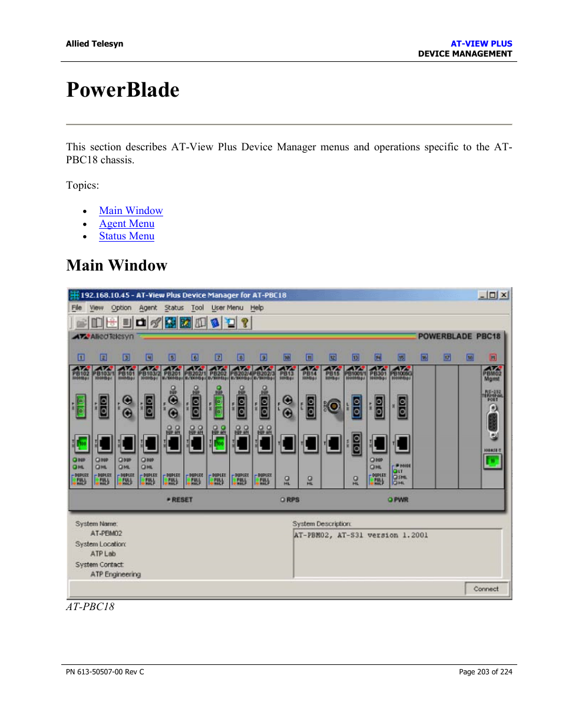Click the RPS LED indicator
Screen dimensions: 562x728
[290, 500]
